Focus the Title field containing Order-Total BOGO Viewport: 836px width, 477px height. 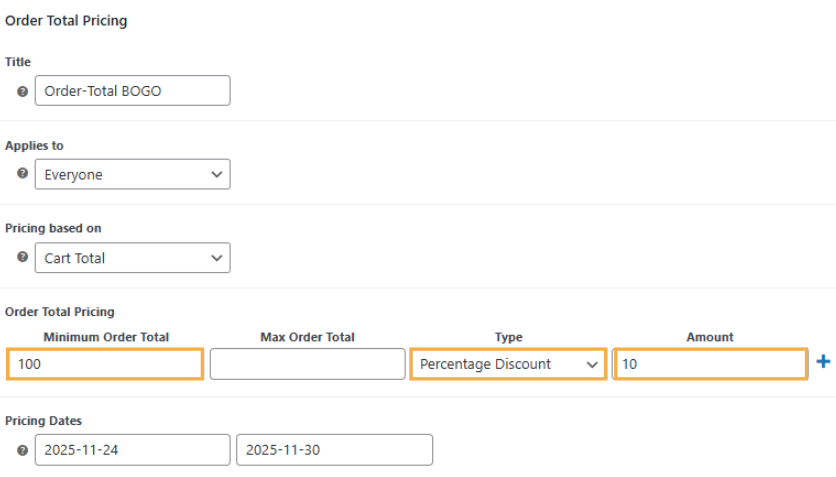point(132,91)
